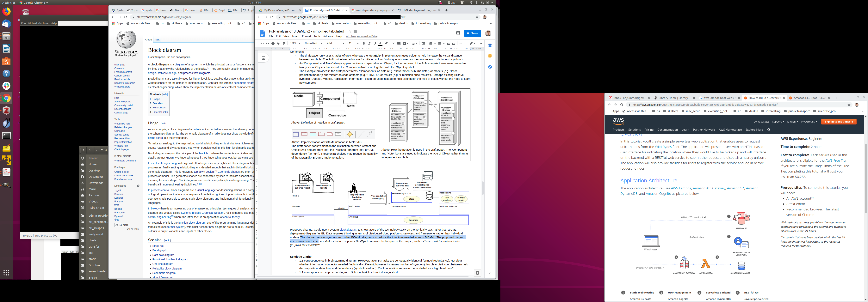This screenshot has height=302, width=868.
Task: Open the Functional flow block diagram link
Action: point(170,260)
